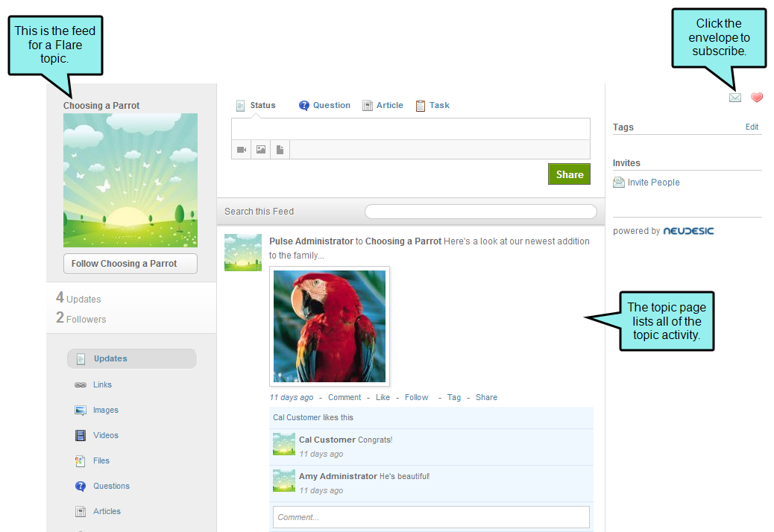Click the Comment link under parrot post

(344, 397)
